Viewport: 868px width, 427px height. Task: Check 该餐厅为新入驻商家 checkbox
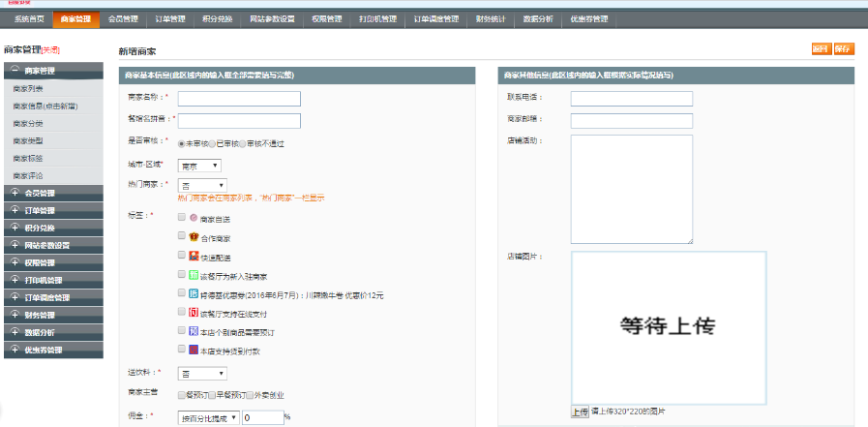tap(182, 274)
